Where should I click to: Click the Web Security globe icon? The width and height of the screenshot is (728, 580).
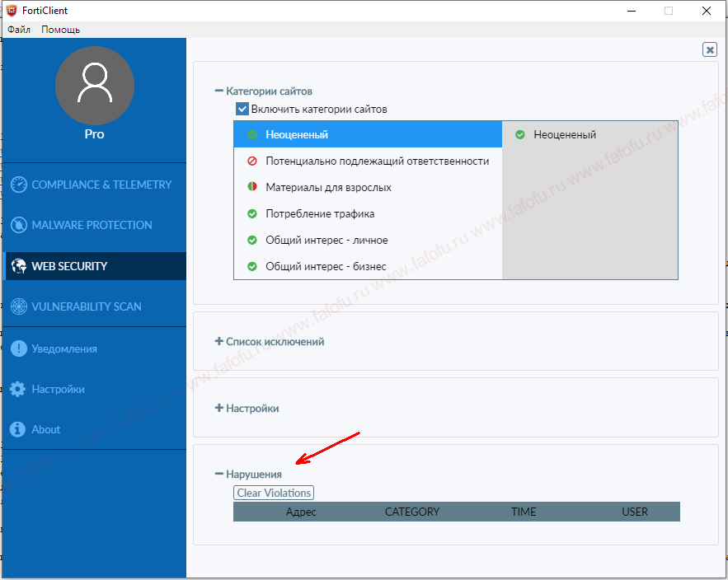click(x=19, y=266)
